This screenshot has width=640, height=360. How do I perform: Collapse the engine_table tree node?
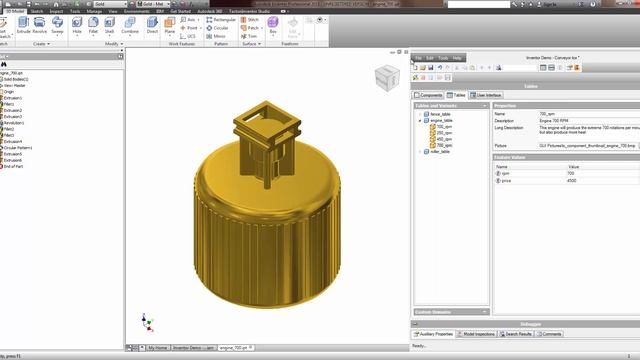420,121
